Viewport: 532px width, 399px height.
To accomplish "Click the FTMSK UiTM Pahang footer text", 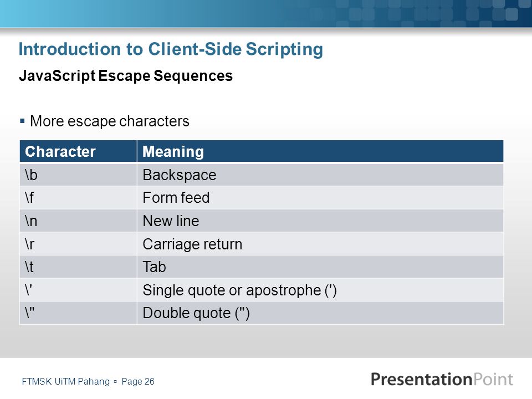I will click(x=66, y=381).
